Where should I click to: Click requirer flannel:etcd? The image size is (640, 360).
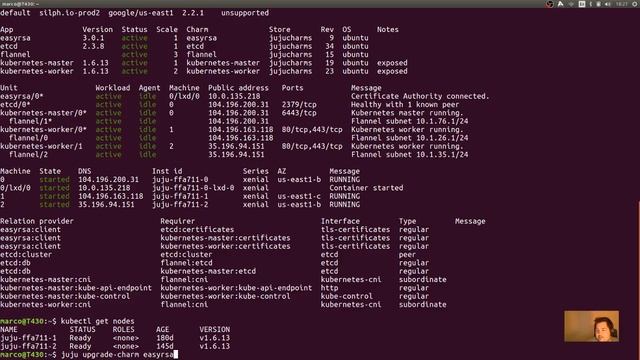[x=186, y=263]
